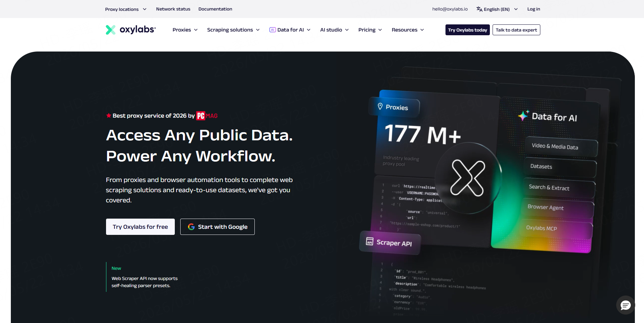Viewport: 644px width, 323px height.
Task: Select the Datasets card
Action: [560, 167]
